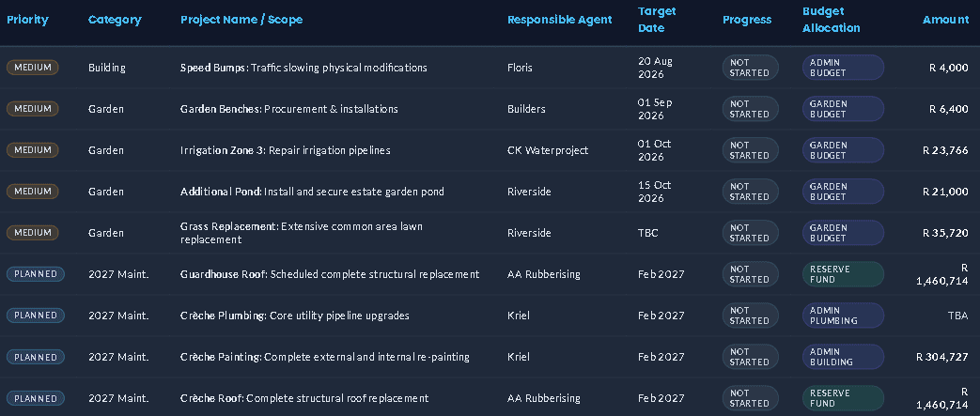Select the Responsible Agent column header
Viewport: 980px width, 416px height.
coord(559,20)
